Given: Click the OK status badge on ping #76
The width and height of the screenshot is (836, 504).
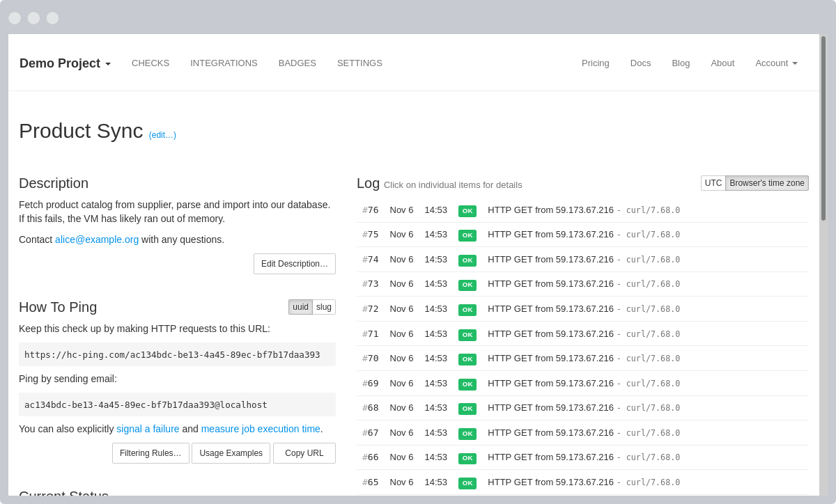Looking at the screenshot, I should pyautogui.click(x=467, y=210).
